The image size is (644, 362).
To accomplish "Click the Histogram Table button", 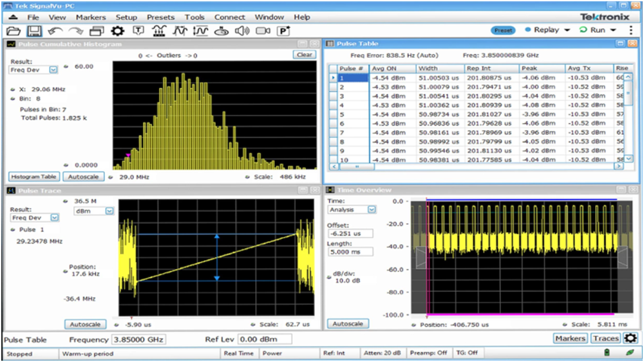I will 34,176.
